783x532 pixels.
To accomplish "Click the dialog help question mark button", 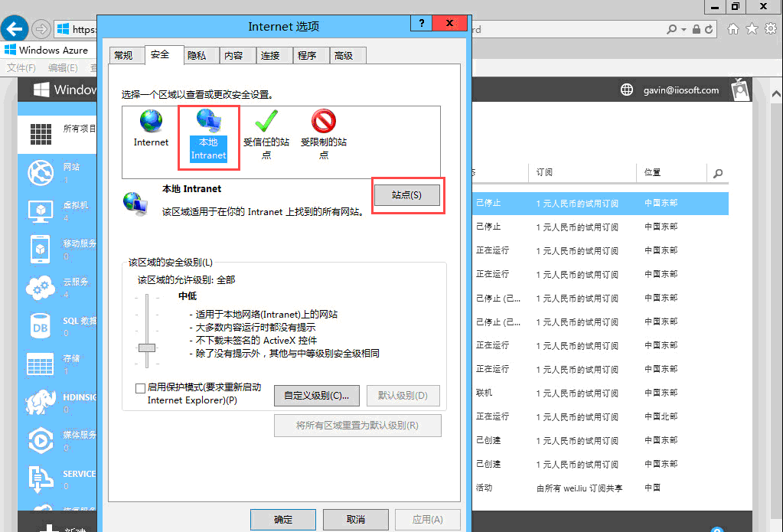I will (422, 23).
